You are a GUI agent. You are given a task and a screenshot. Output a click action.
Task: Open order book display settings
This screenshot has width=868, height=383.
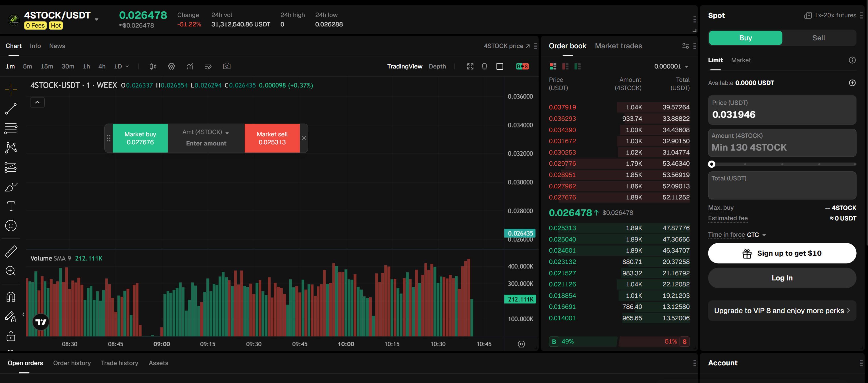click(x=685, y=46)
